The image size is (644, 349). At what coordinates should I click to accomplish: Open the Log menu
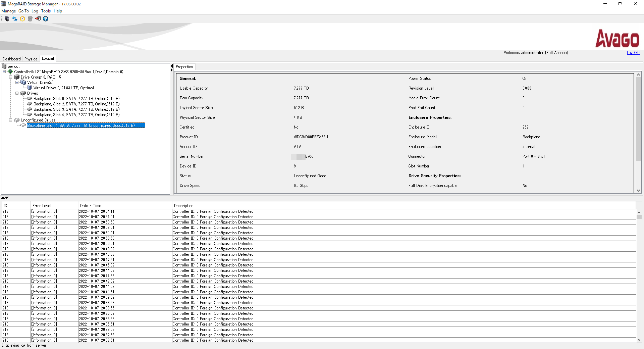(x=35, y=11)
